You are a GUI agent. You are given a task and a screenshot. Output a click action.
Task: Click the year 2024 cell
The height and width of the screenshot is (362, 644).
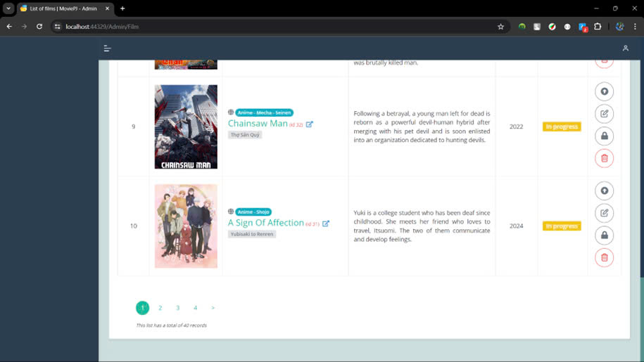tap(517, 226)
